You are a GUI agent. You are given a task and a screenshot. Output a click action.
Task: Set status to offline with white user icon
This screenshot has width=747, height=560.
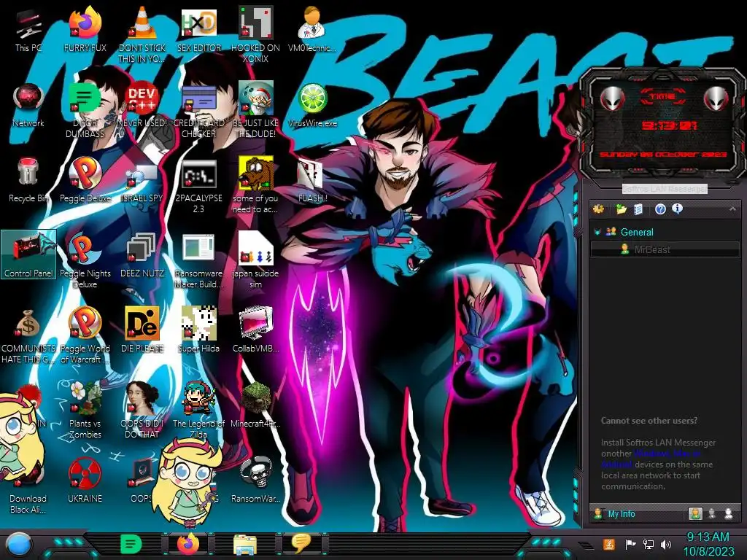pos(729,513)
